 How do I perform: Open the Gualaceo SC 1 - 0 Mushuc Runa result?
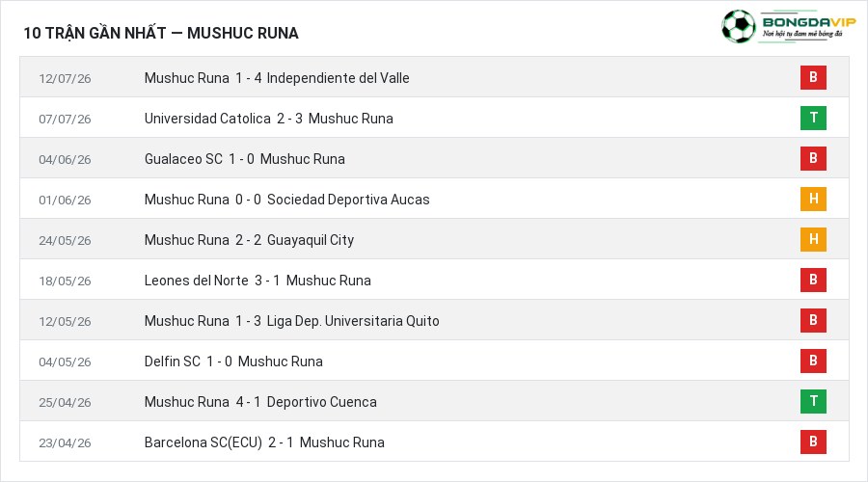tap(245, 159)
